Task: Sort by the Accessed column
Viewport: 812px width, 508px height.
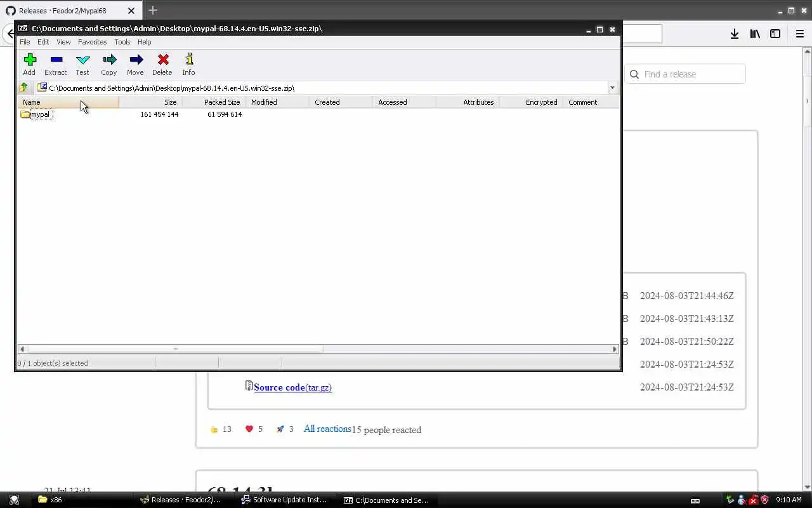Action: 404,102
